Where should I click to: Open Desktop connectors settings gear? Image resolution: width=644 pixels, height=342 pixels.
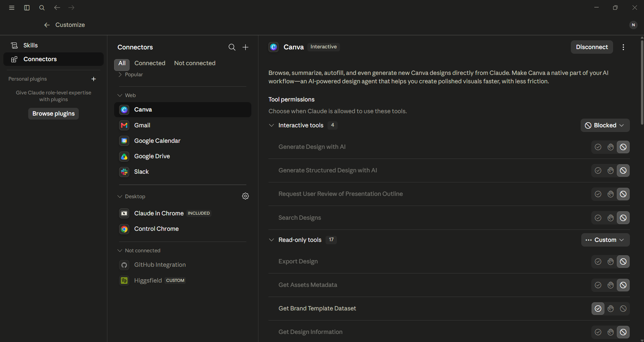click(x=246, y=196)
